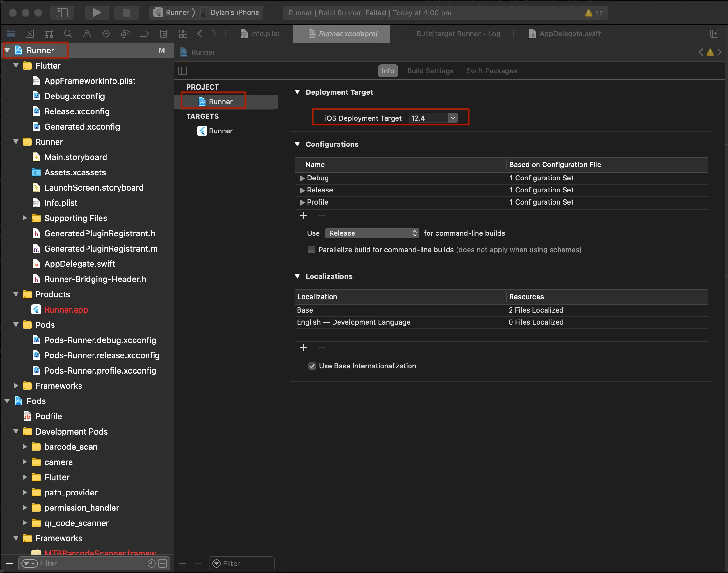Image resolution: width=728 pixels, height=573 pixels.
Task: Click Runner in the jump bar breadcrumb
Action: [x=198, y=52]
